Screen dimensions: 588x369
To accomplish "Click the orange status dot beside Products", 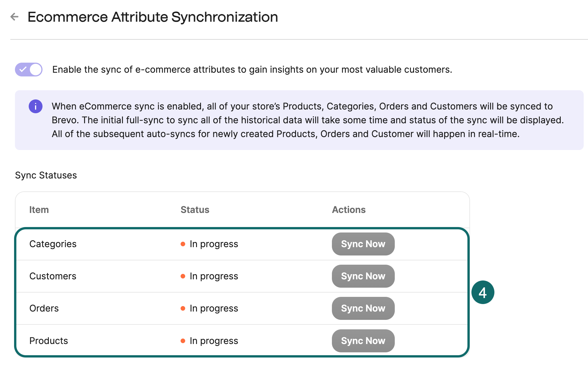I will pyautogui.click(x=183, y=341).
